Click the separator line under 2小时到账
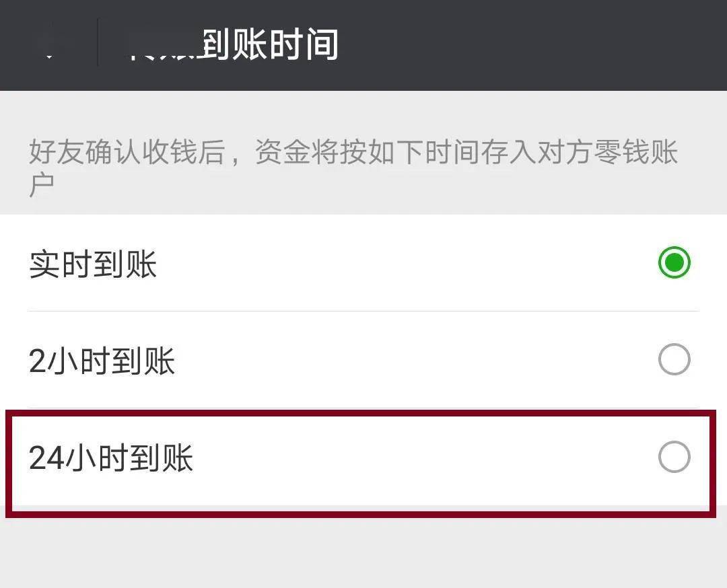 363,408
